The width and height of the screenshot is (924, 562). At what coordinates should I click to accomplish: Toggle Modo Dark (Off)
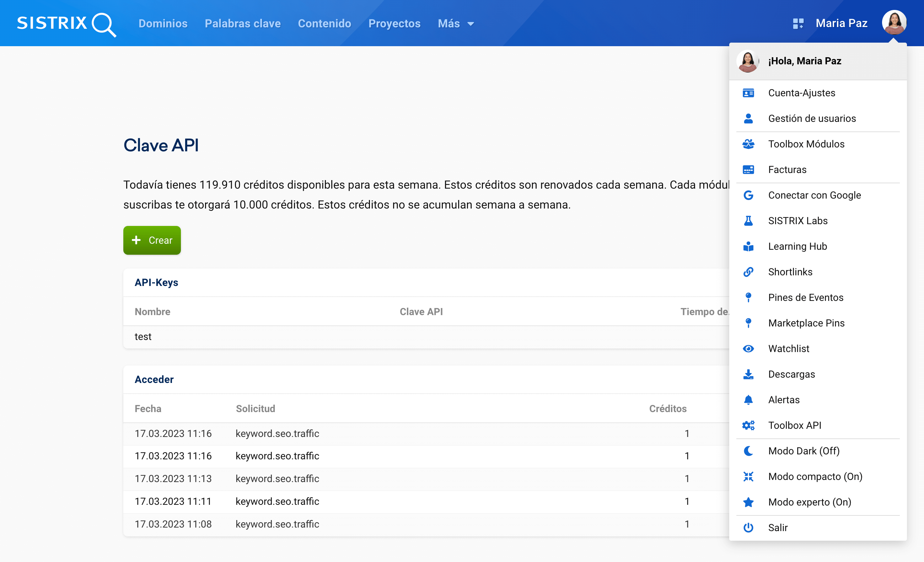[x=804, y=451]
